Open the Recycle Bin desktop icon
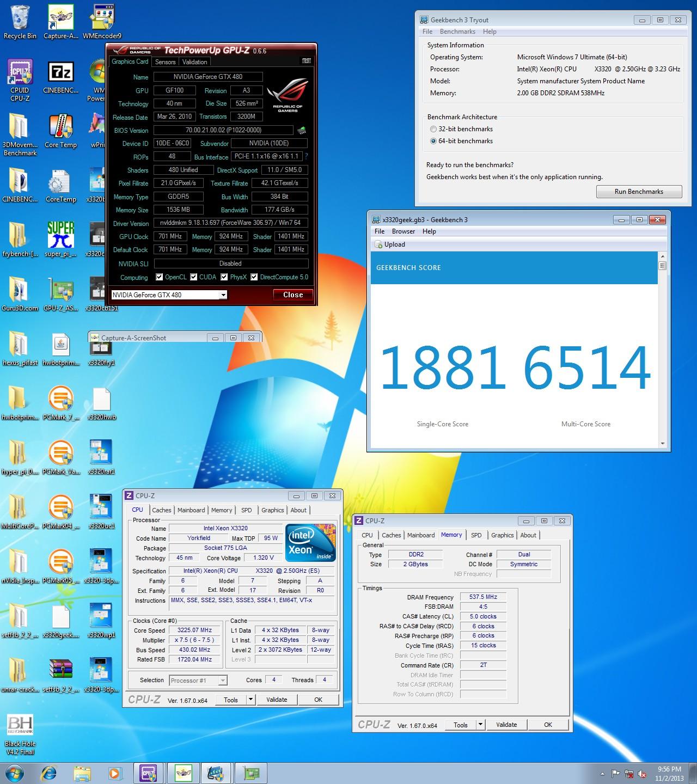697x784 pixels. [x=20, y=22]
